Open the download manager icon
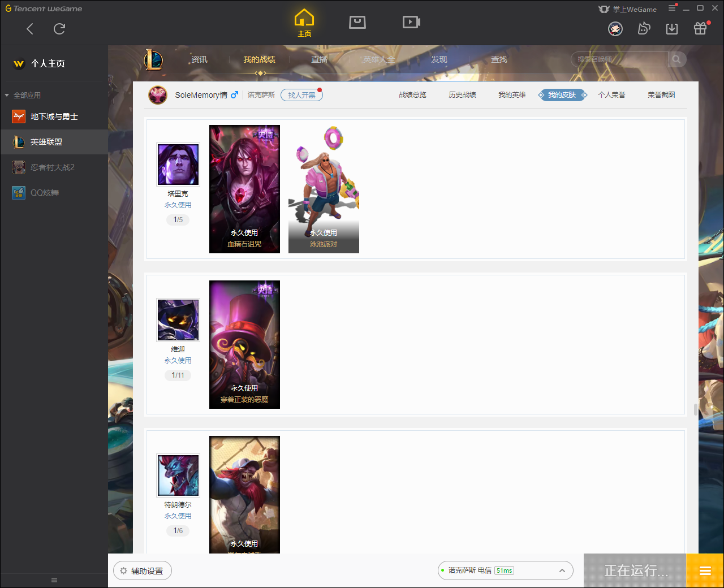Image resolution: width=724 pixels, height=588 pixels. (x=672, y=29)
